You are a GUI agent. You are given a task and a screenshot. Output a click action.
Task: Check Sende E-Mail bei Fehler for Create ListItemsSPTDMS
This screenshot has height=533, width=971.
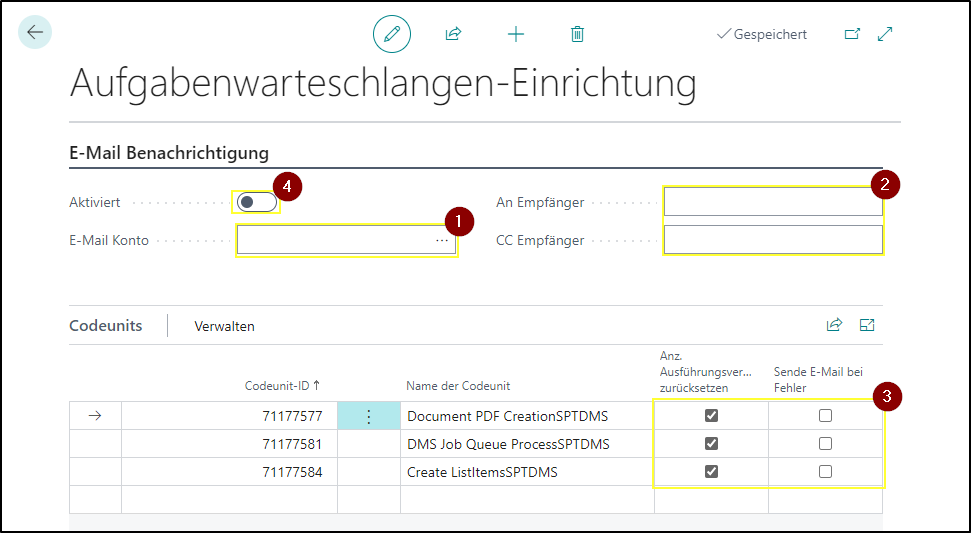pyautogui.click(x=825, y=472)
